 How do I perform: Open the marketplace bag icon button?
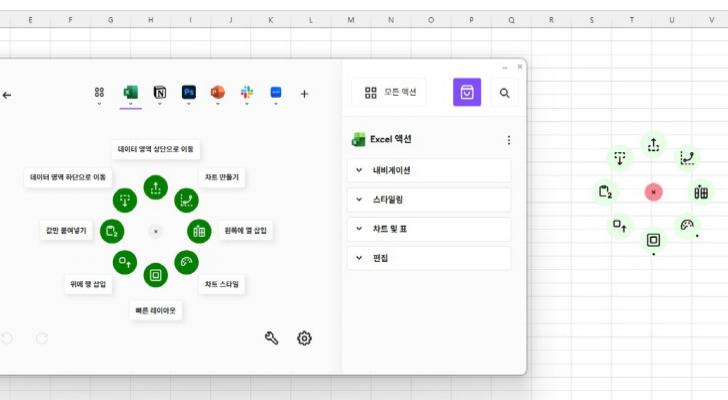[x=467, y=92]
